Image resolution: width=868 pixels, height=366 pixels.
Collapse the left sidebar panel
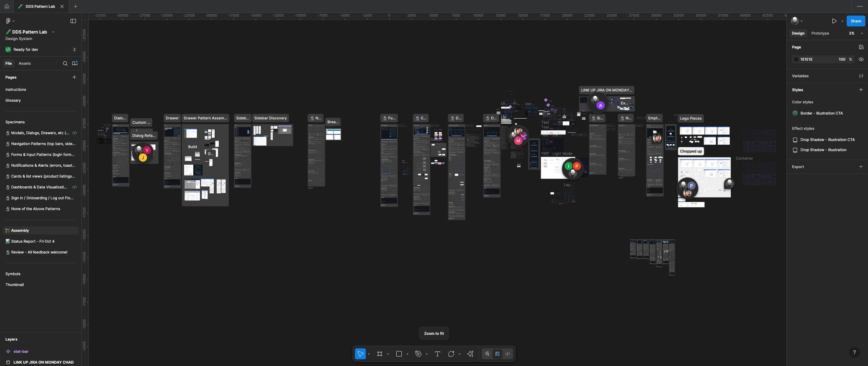tap(73, 21)
